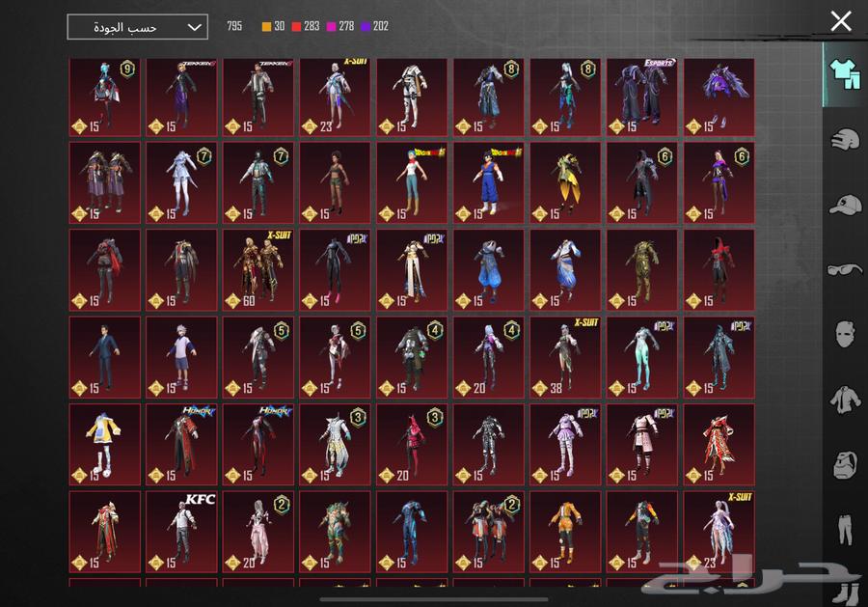Select the white-haired boy in shorts outfit
This screenshot has height=607, width=868.
181,357
